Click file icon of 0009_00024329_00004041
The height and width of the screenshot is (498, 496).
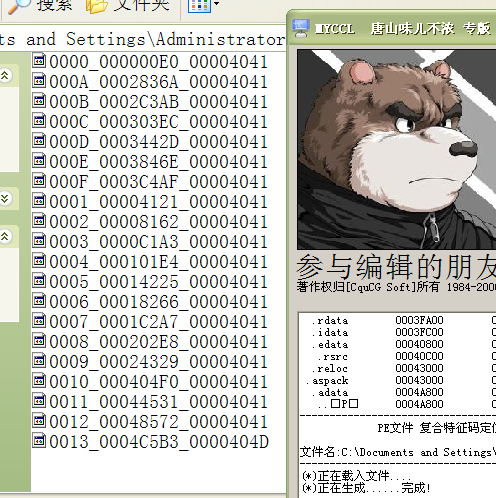point(39,360)
